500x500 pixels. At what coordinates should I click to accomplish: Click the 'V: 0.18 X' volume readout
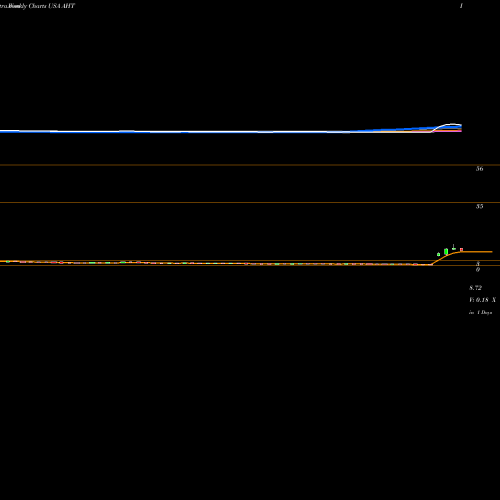tap(482, 300)
